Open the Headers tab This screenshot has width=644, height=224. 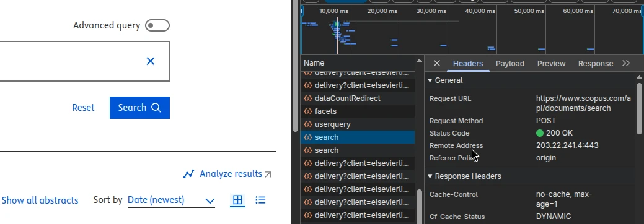(x=468, y=64)
